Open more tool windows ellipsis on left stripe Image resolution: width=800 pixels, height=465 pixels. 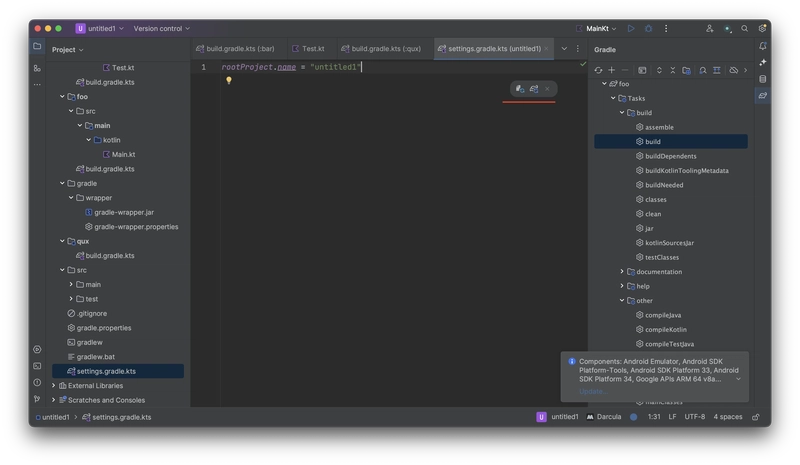(37, 84)
